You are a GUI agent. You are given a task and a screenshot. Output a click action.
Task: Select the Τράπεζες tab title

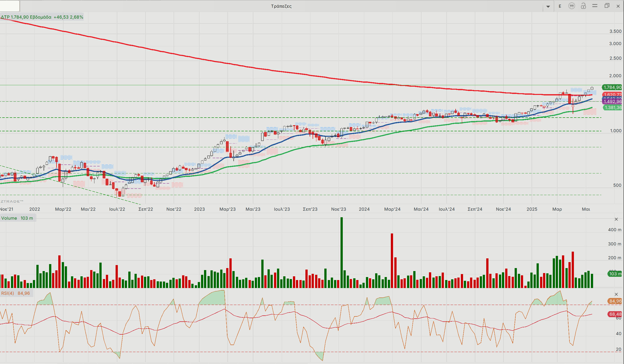[x=281, y=6]
